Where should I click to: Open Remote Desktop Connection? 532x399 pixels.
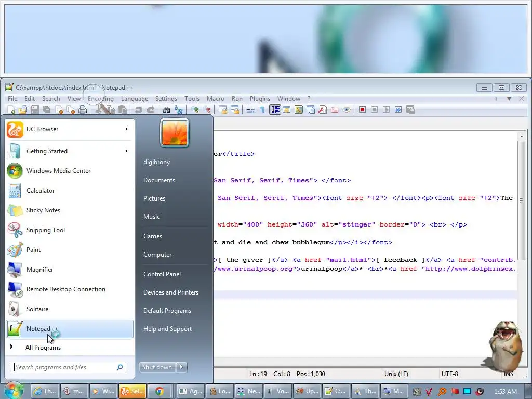click(70, 289)
